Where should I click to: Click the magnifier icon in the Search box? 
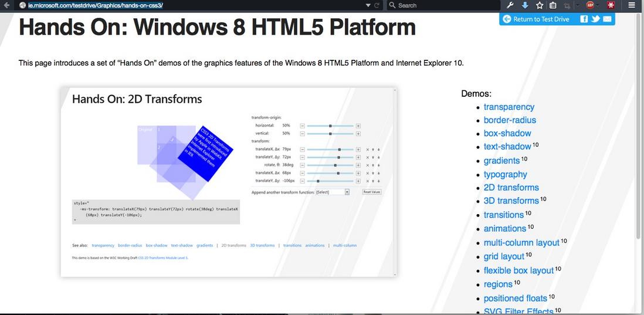click(392, 5)
